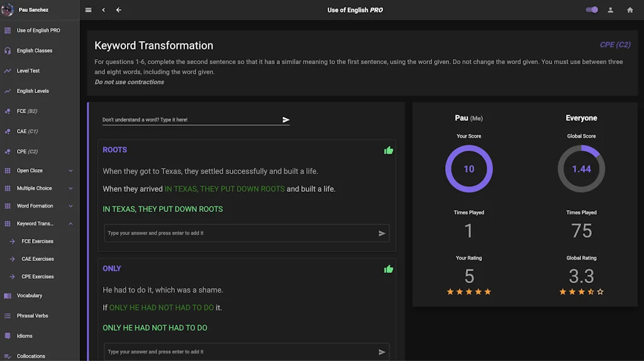Screen dimensions: 644x361
Task: Open Vocabulary in the sidebar
Action: click(x=40, y=296)
